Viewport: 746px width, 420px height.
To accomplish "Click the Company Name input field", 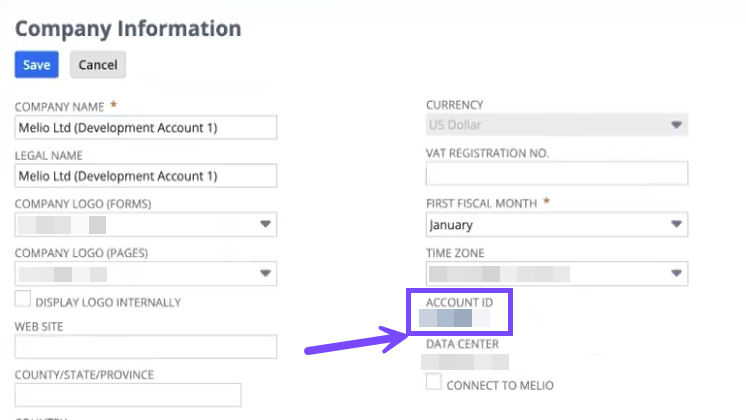I will point(145,127).
